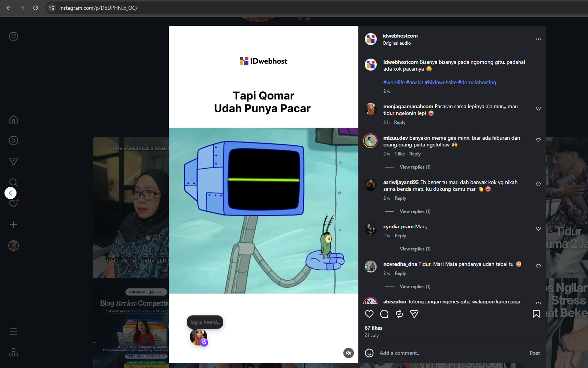Image resolution: width=588 pixels, height=368 pixels.
Task: Open Messages from the sidebar
Action: tap(14, 161)
